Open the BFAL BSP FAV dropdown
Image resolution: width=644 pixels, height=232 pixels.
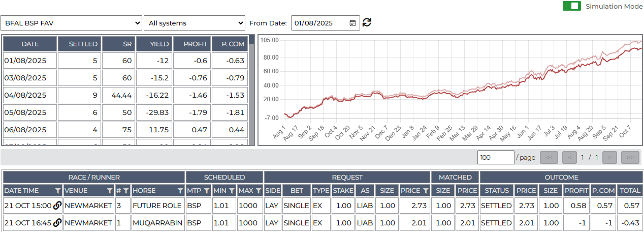pyautogui.click(x=71, y=23)
